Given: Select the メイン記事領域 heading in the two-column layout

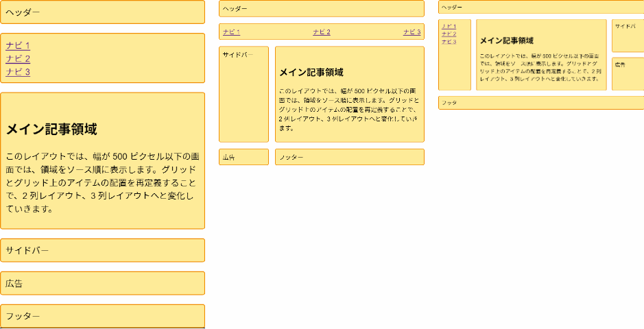Looking at the screenshot, I should point(311,73).
